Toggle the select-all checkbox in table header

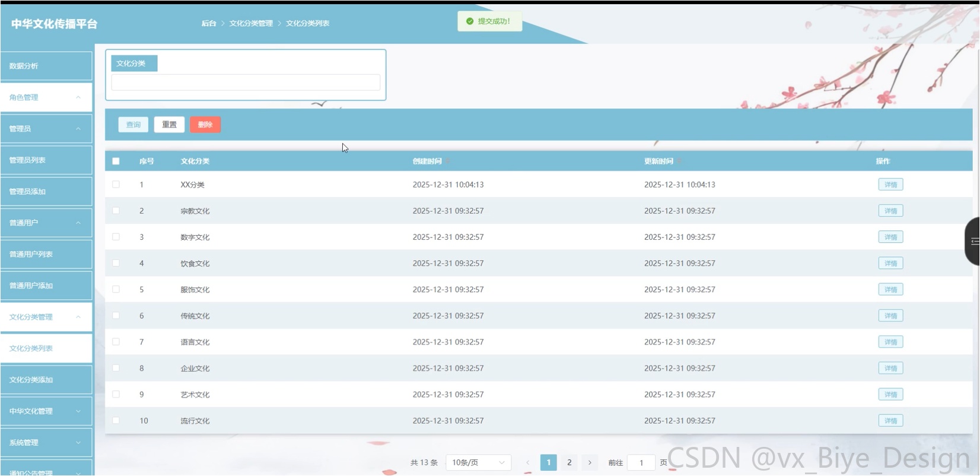[116, 161]
